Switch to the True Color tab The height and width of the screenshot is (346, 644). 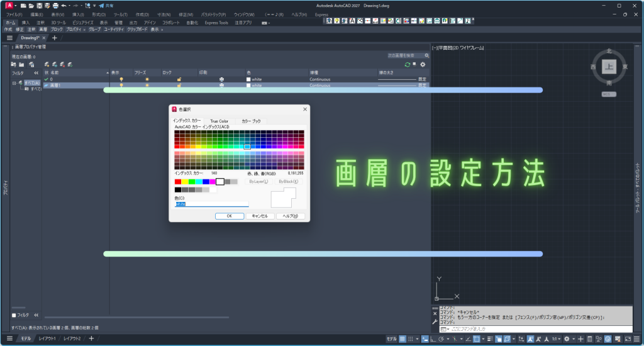[219, 121]
